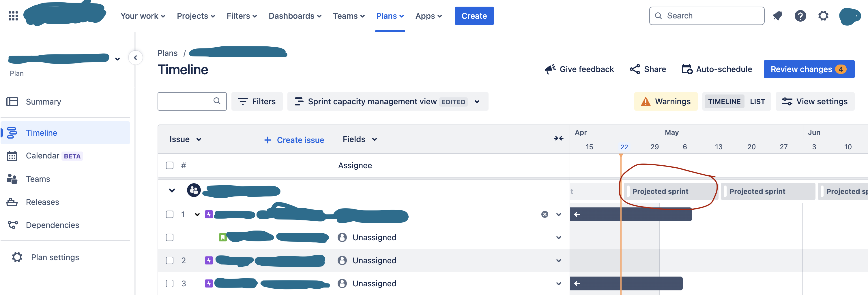The width and height of the screenshot is (868, 295).
Task: Click the epic lightning icon on row 2
Action: (x=209, y=260)
